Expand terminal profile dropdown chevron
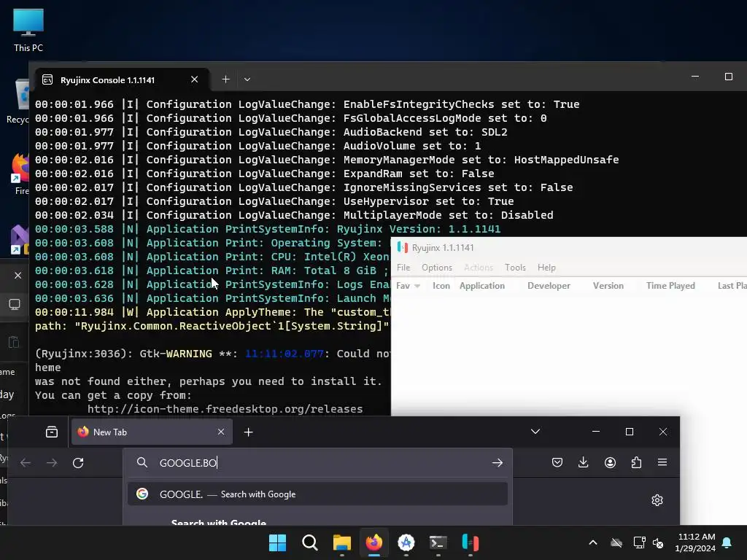Viewport: 747px width, 560px height. pos(247,79)
